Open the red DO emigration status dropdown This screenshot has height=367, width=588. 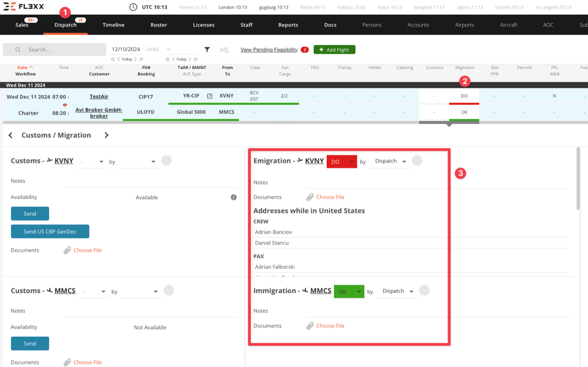342,161
